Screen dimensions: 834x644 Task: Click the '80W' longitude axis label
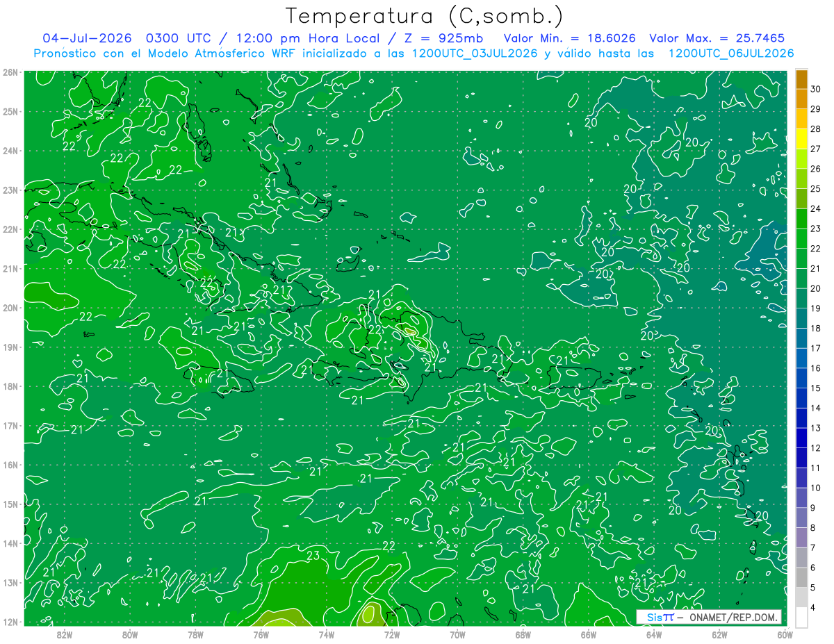pos(130,635)
